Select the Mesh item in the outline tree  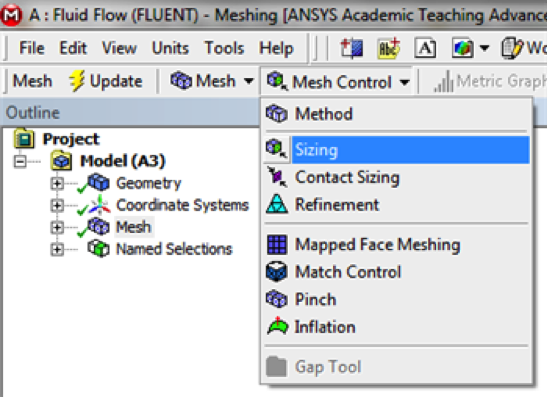[134, 227]
